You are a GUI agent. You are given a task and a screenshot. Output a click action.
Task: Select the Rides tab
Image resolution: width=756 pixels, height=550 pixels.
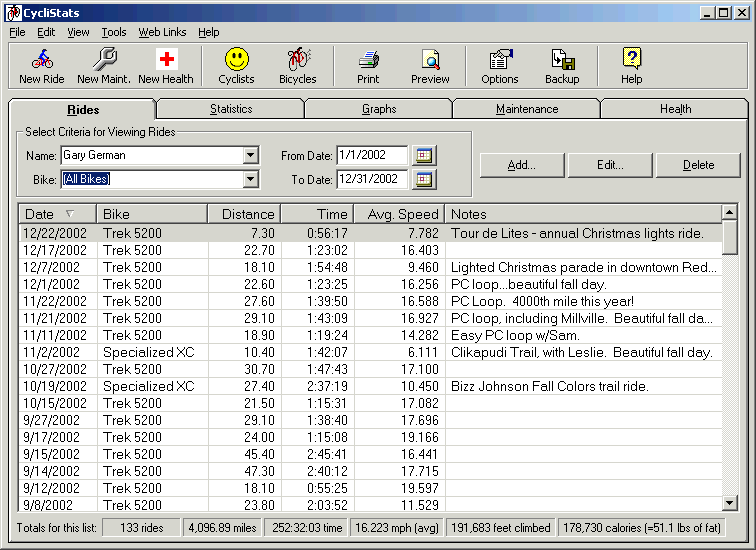(x=83, y=109)
